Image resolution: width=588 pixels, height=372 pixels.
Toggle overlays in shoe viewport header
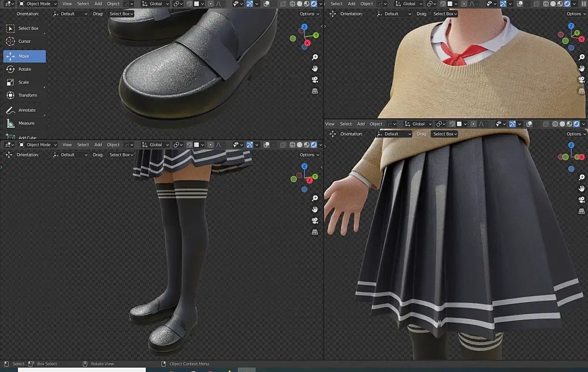coord(266,4)
